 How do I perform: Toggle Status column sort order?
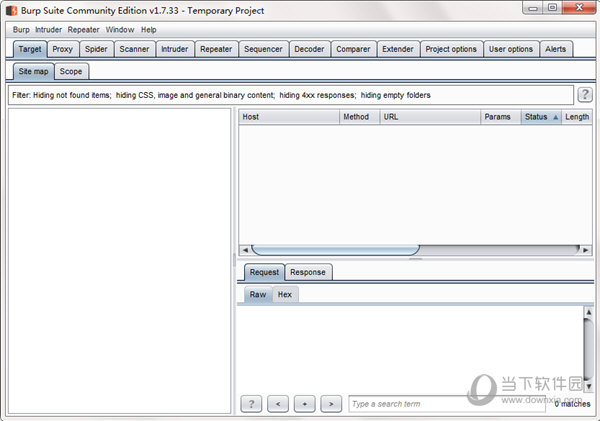pos(541,117)
